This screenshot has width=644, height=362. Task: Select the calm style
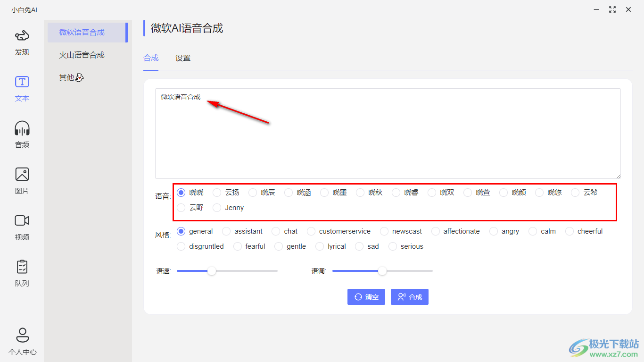pyautogui.click(x=543, y=231)
